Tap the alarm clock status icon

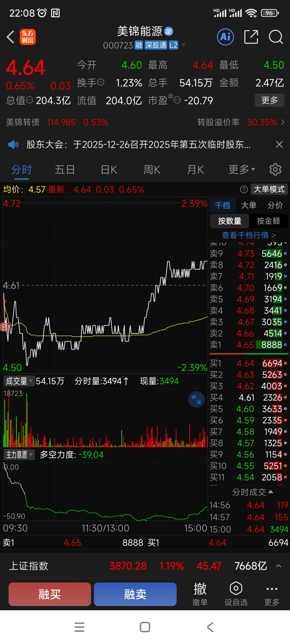(42, 13)
